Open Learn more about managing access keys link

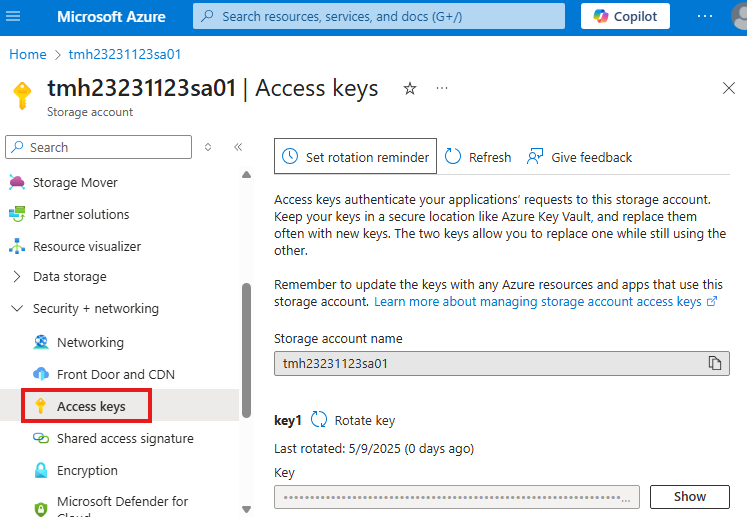[x=545, y=302]
